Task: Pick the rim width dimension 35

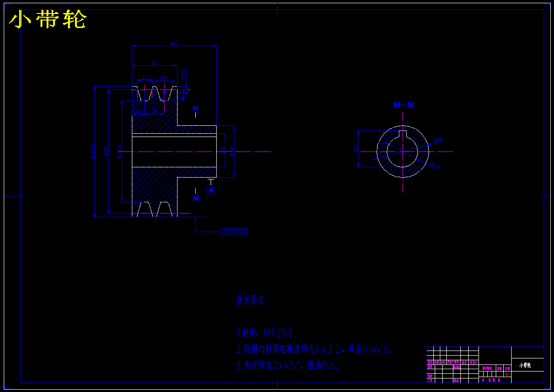Action: click(154, 63)
